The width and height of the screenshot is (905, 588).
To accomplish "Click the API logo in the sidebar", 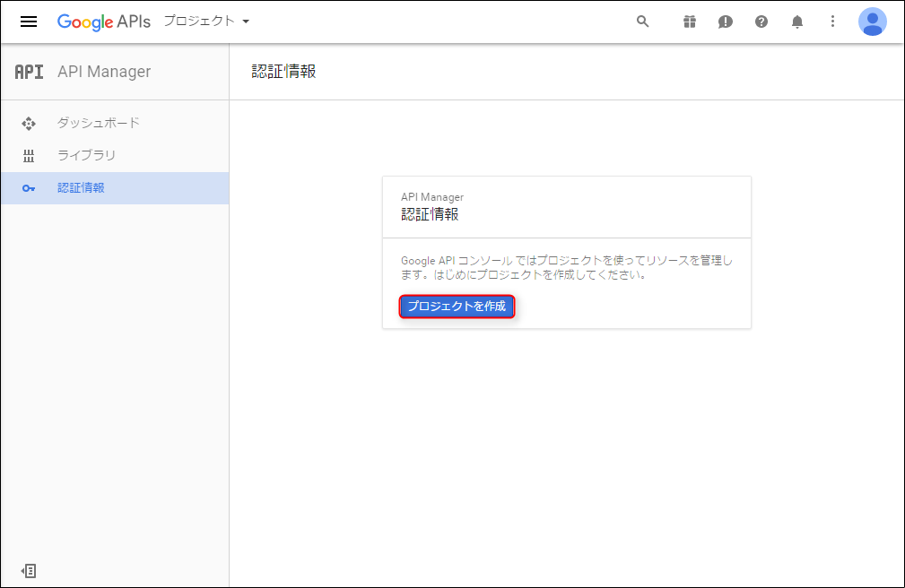I will [x=29, y=72].
